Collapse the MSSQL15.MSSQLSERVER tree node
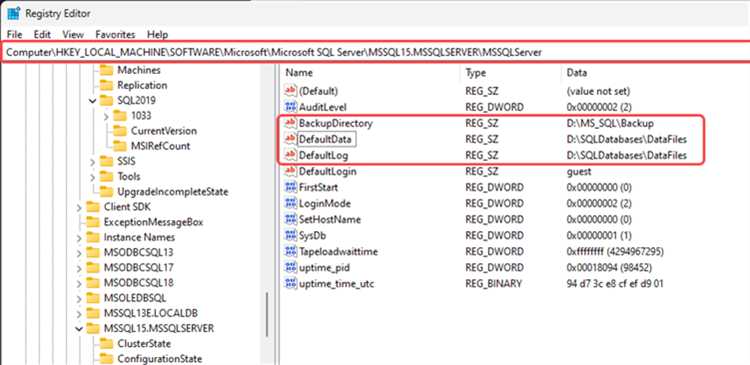The image size is (750, 365). [x=79, y=329]
